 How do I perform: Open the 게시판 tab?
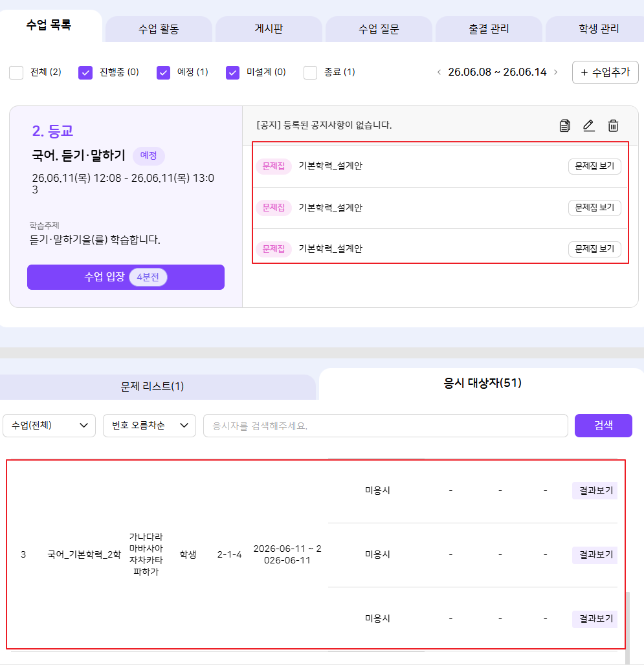click(x=269, y=29)
